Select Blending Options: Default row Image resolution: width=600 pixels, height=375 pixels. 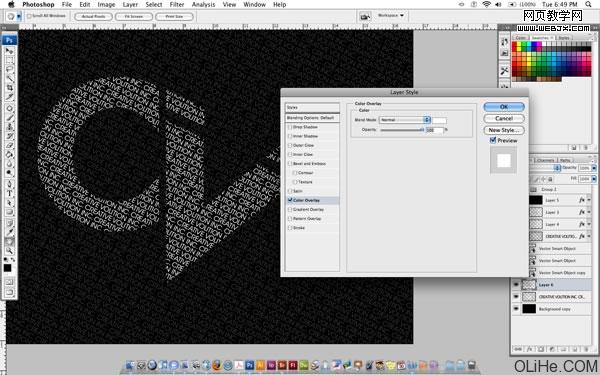tap(312, 118)
